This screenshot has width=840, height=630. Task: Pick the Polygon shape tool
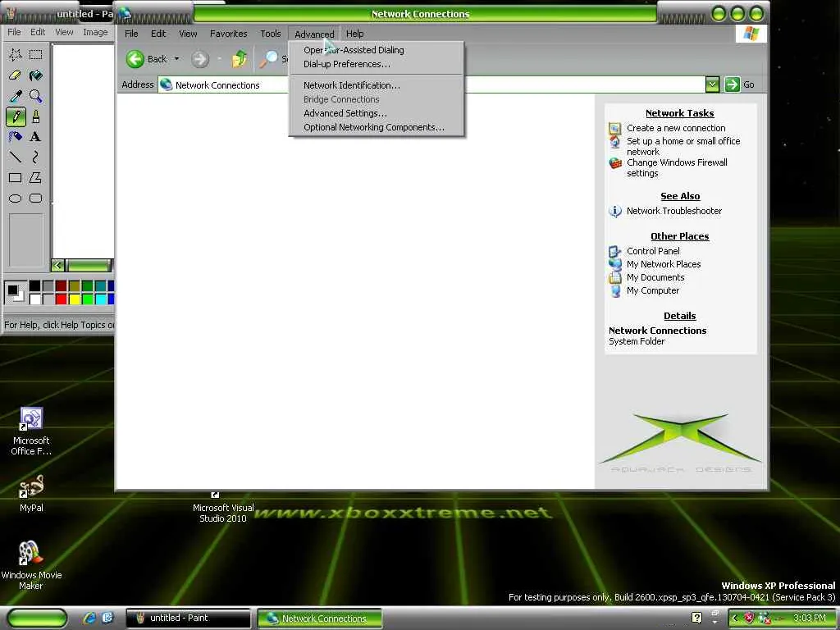36,178
